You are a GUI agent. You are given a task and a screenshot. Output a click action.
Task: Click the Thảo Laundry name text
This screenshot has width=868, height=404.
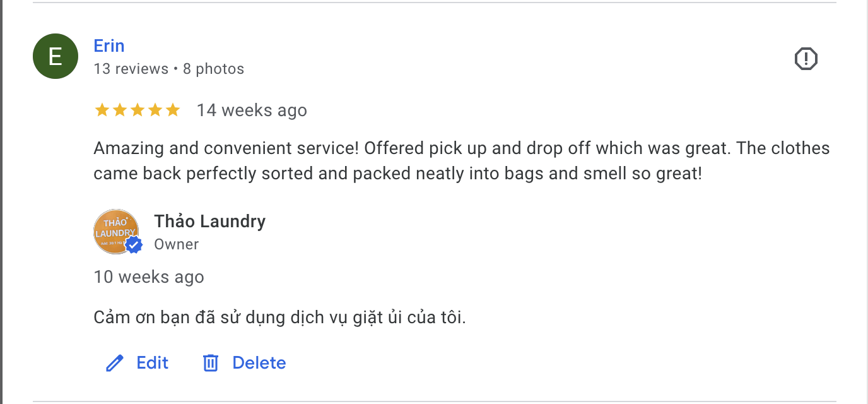tap(209, 221)
